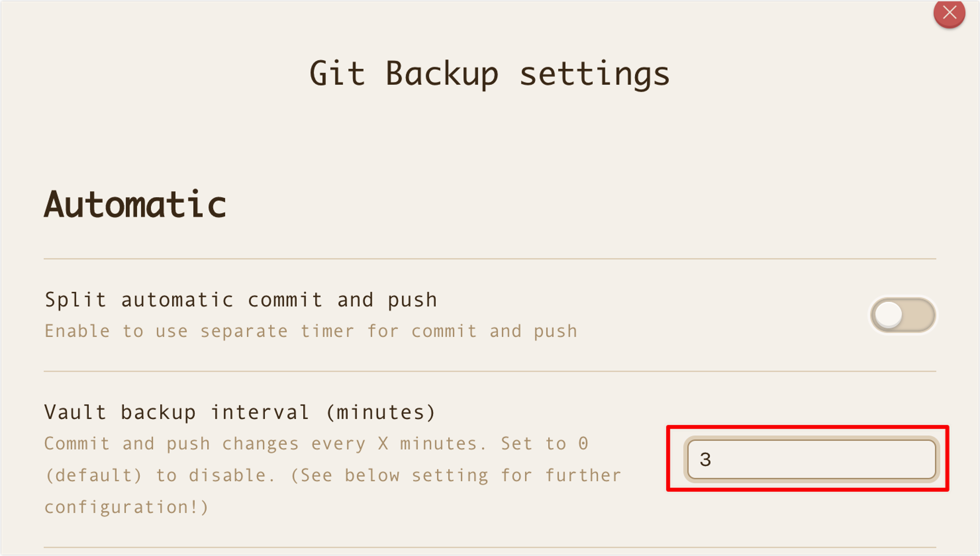This screenshot has width=980, height=556.
Task: Close the Git Backup settings dialog
Action: click(x=949, y=13)
